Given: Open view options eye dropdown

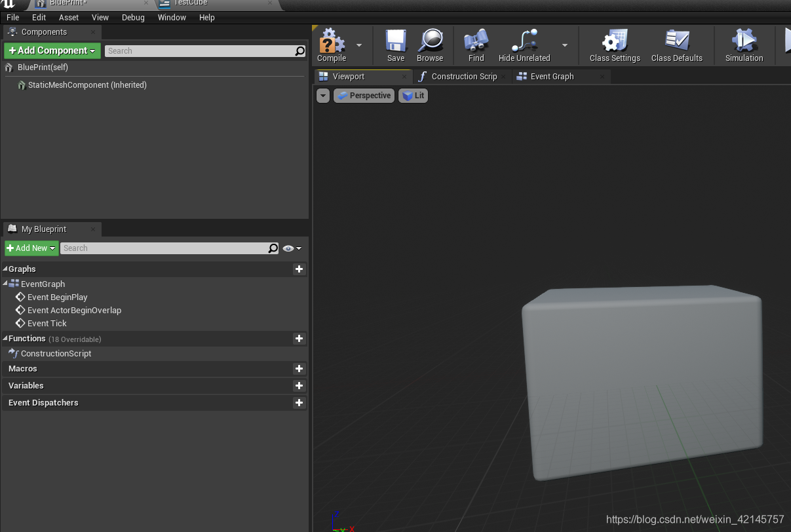Looking at the screenshot, I should pos(292,248).
